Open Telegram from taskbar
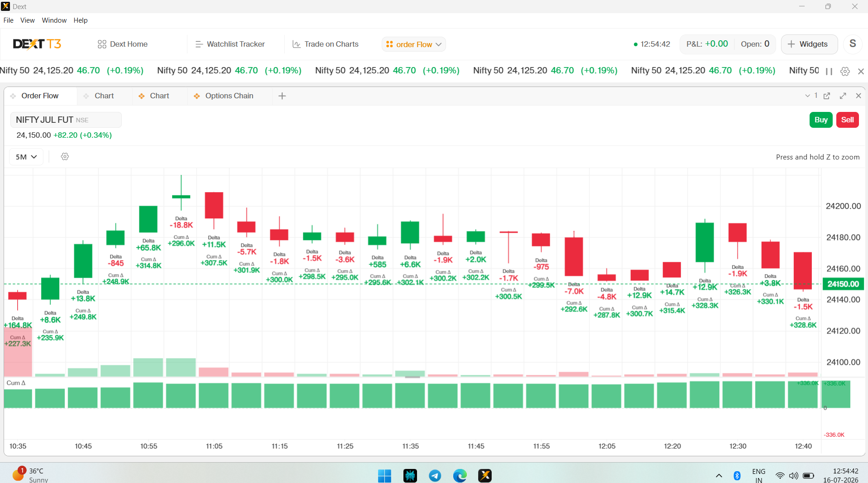 tap(435, 475)
